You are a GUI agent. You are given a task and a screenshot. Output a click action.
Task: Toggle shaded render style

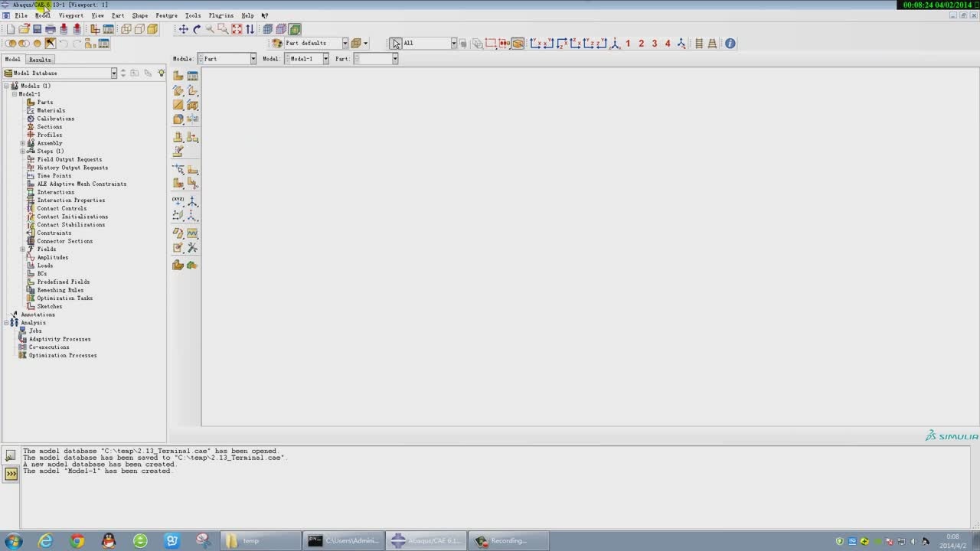152,29
